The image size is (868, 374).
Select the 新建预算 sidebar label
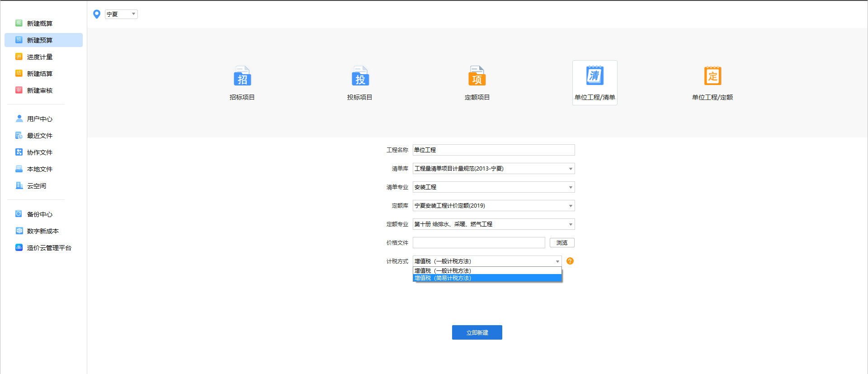40,40
